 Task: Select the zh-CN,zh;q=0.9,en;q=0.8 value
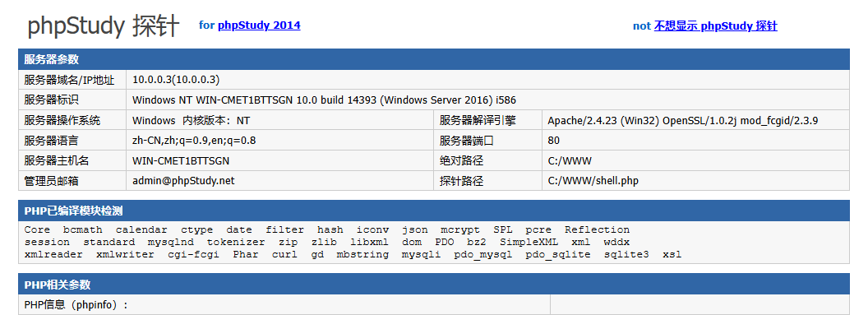coord(194,140)
